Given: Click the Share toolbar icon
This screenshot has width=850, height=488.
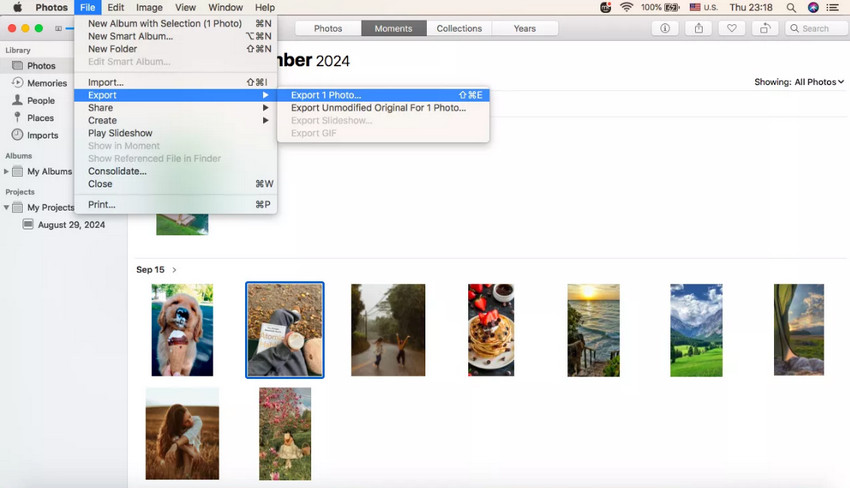Looking at the screenshot, I should tap(699, 28).
